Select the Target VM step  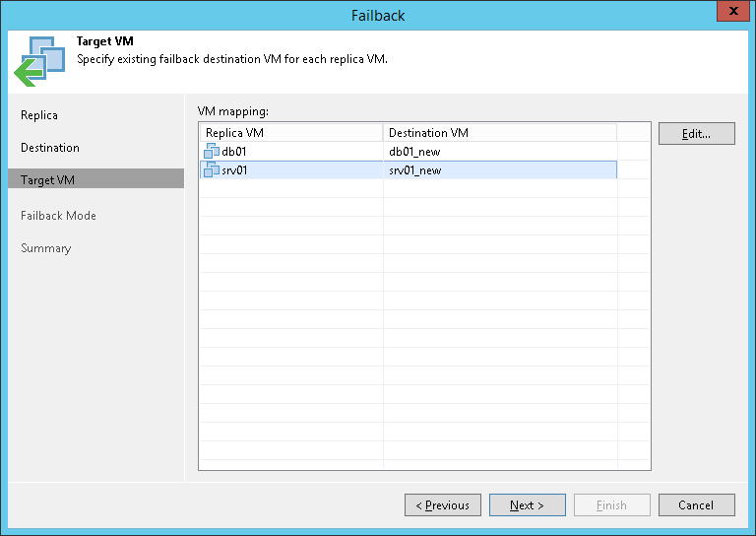(x=47, y=180)
